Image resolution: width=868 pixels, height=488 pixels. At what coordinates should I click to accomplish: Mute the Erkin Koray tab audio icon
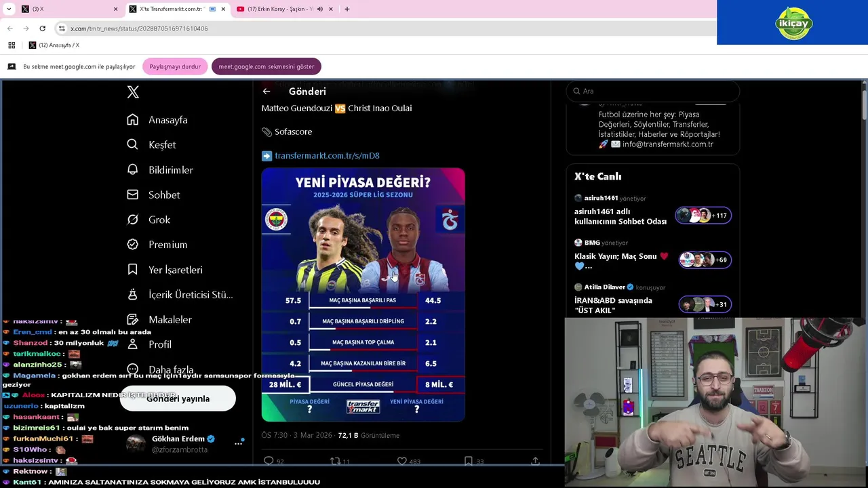(x=319, y=9)
